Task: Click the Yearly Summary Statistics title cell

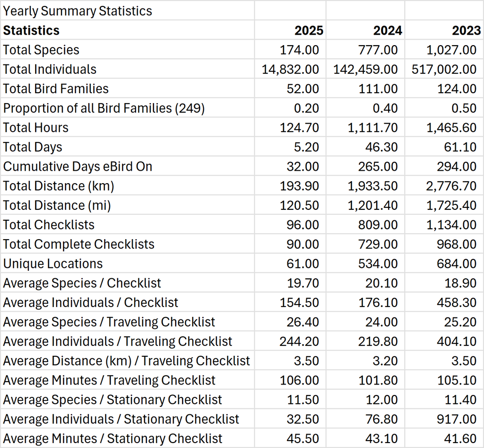Action: 78,11
